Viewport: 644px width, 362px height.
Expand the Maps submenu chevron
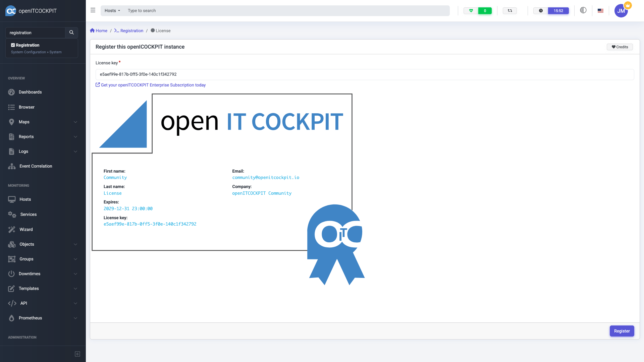(75, 122)
